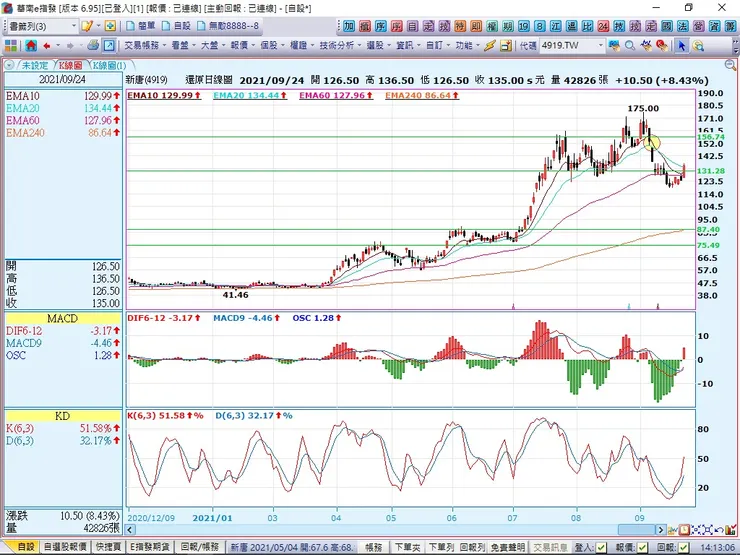
Task: Click the red home icon in toolbar
Action: [31, 45]
